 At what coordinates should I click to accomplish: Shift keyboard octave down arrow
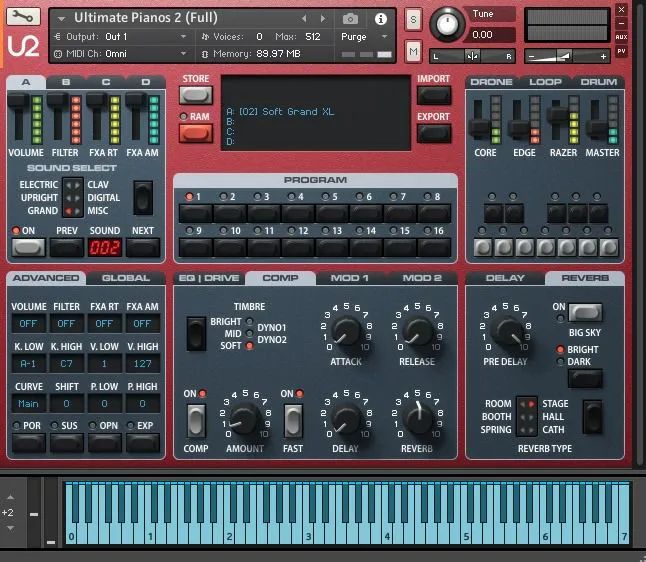tap(10, 528)
